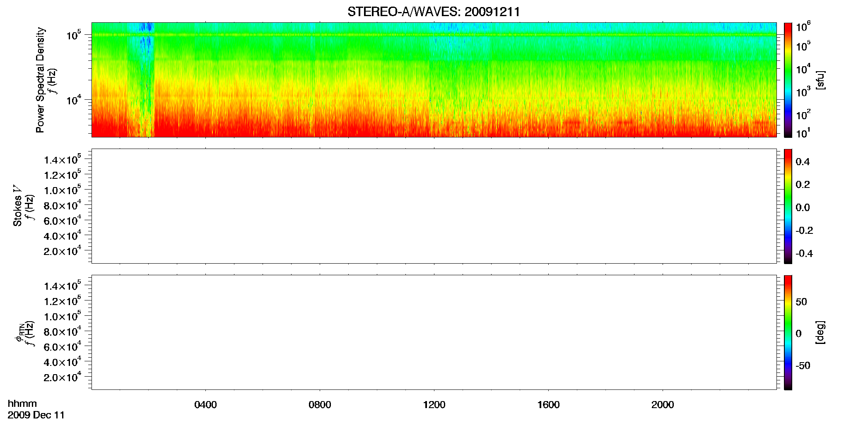Click the empty Stokes V plot panel
This screenshot has height=447, width=868.
(x=434, y=206)
